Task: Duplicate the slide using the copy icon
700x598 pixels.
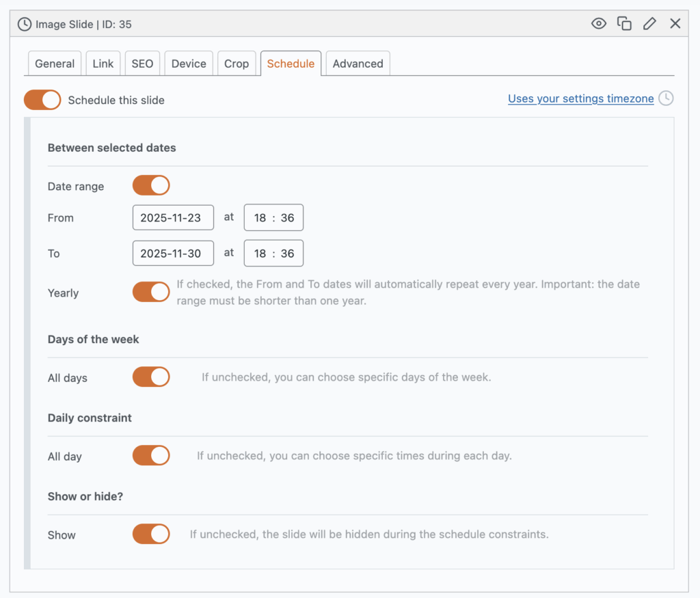Action: (x=624, y=23)
